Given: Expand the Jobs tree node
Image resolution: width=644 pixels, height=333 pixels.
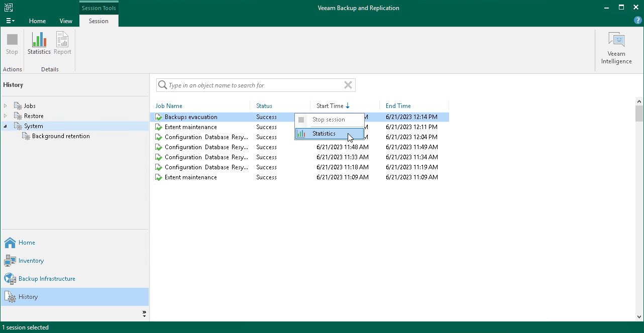Looking at the screenshot, I should pyautogui.click(x=5, y=105).
